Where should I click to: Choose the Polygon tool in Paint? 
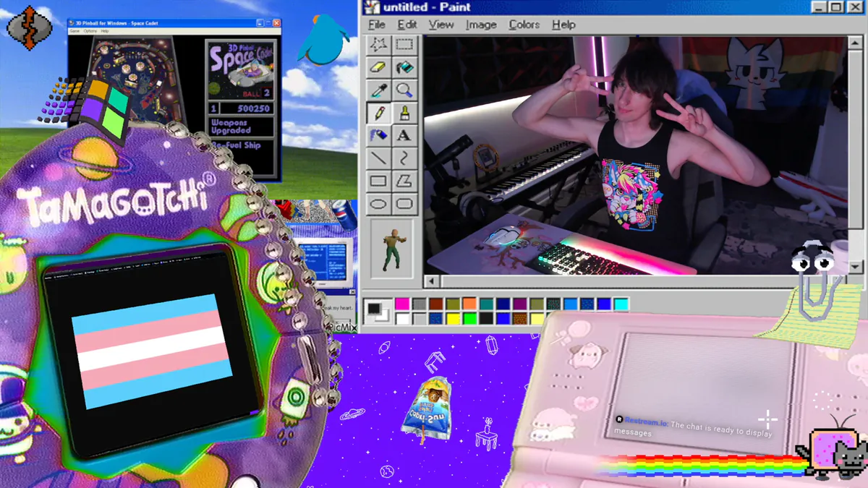point(404,181)
